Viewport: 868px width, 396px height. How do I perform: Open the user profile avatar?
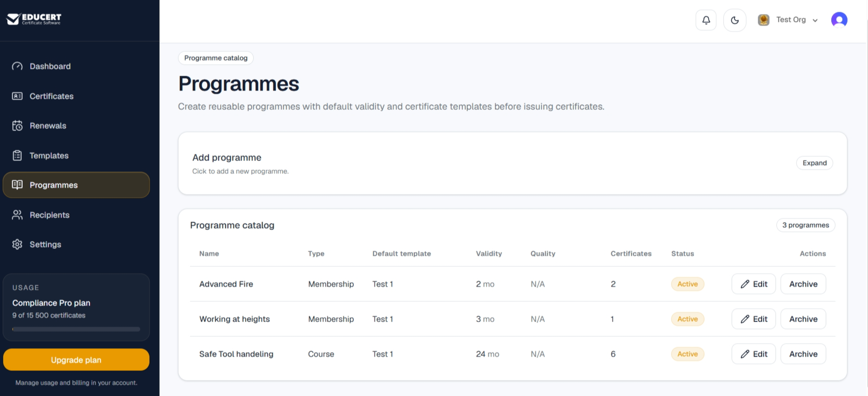tap(839, 20)
